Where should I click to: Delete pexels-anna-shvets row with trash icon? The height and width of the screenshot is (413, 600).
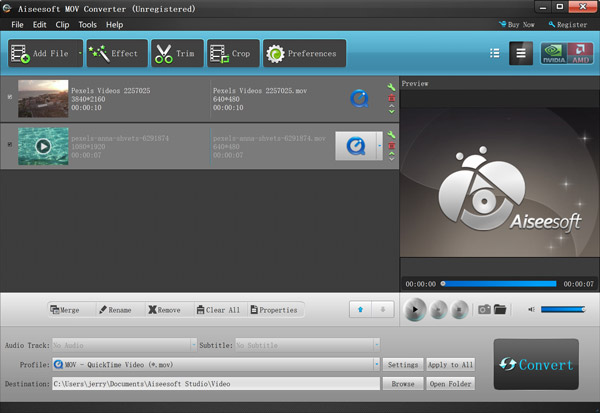click(x=391, y=145)
